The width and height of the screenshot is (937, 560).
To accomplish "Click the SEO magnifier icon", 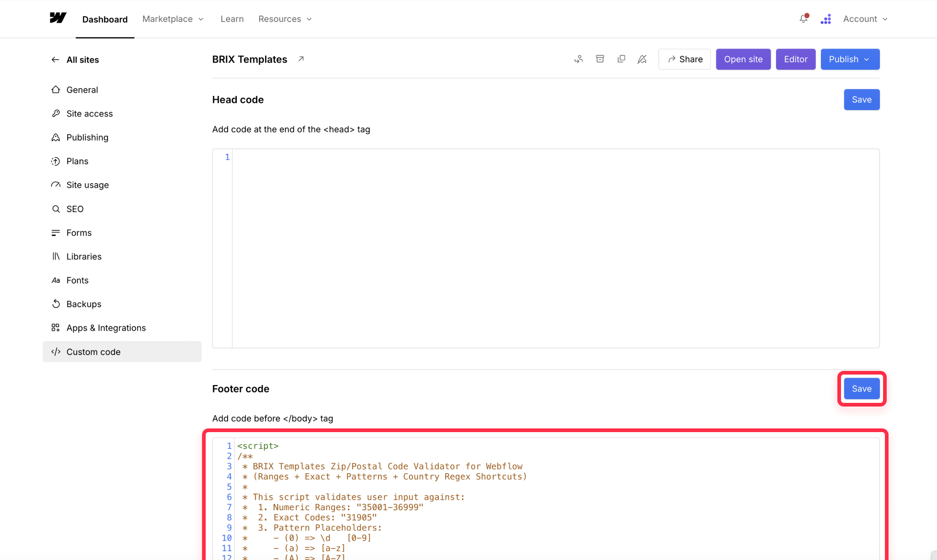I will tap(56, 209).
